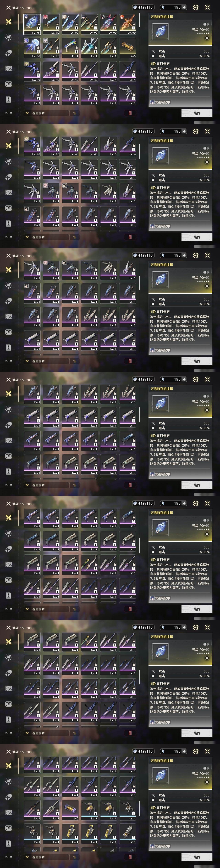The width and height of the screenshot is (220, 868).
Task: Open the supply chest tab in bottommost sidebar
Action: pos(9,828)
